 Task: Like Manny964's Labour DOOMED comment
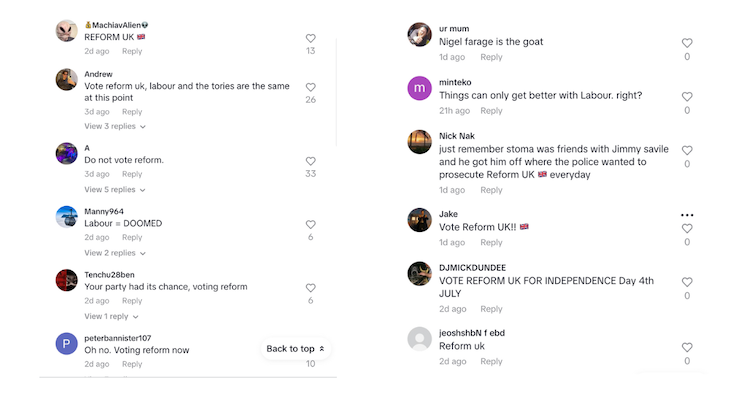pyautogui.click(x=310, y=224)
